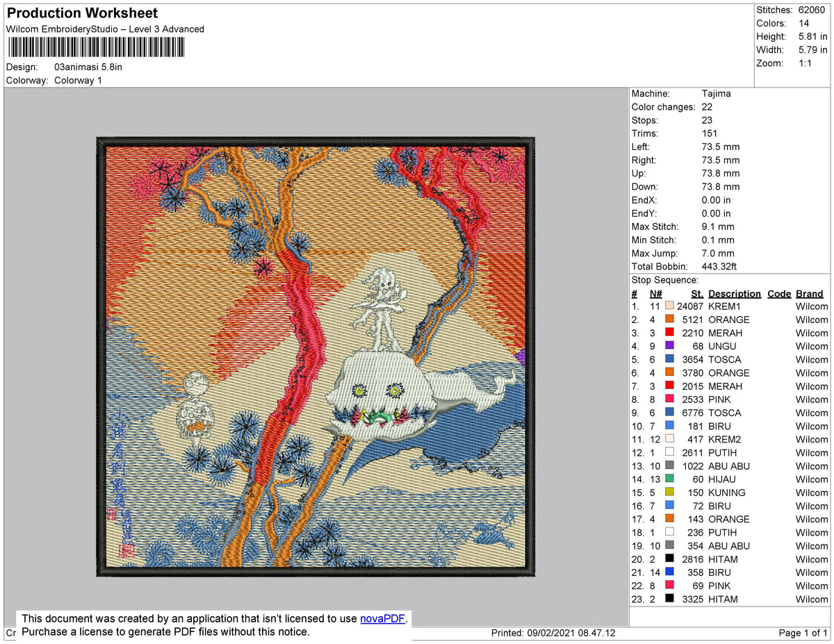This screenshot has height=644, width=834.
Task: Click the Production Worksheet title
Action: point(82,13)
